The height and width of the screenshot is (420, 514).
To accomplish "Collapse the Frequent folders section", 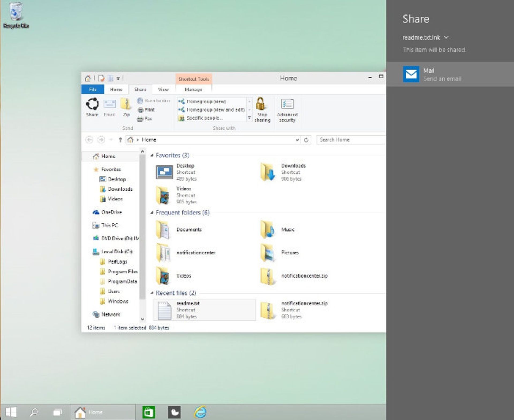I will [152, 213].
